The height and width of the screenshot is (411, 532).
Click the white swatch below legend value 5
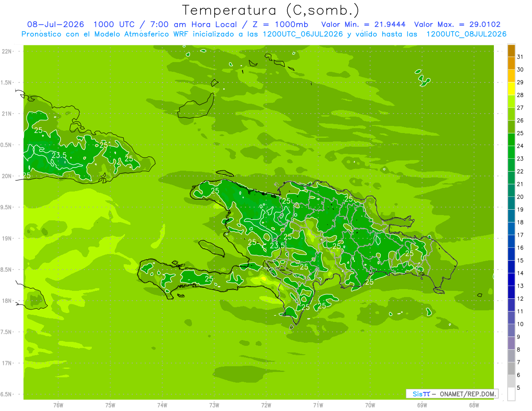point(511,394)
